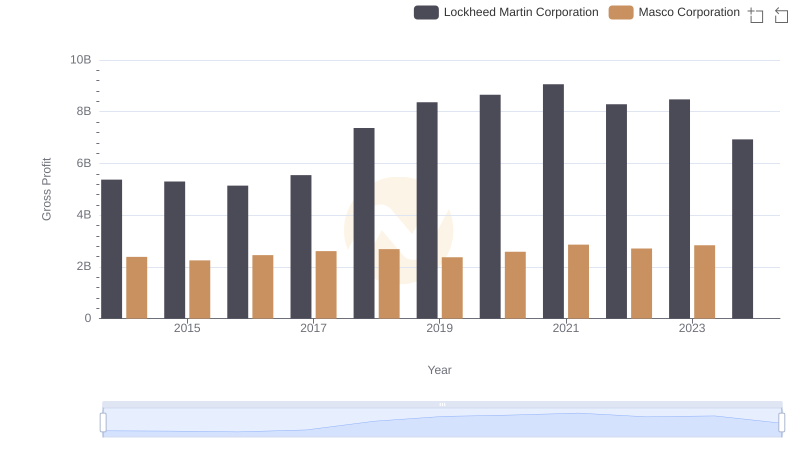The image size is (800, 461).
Task: Click the 2023 x-axis label
Action: tap(692, 328)
